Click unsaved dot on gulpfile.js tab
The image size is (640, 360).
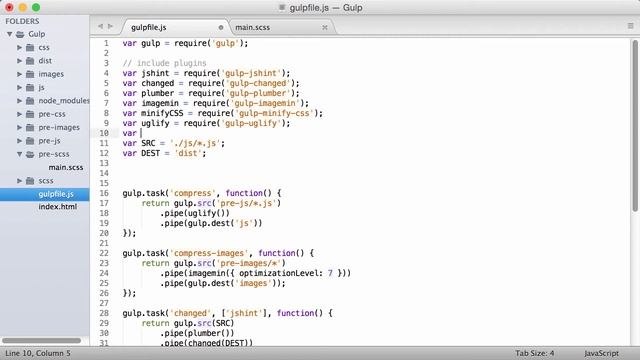coord(221,27)
